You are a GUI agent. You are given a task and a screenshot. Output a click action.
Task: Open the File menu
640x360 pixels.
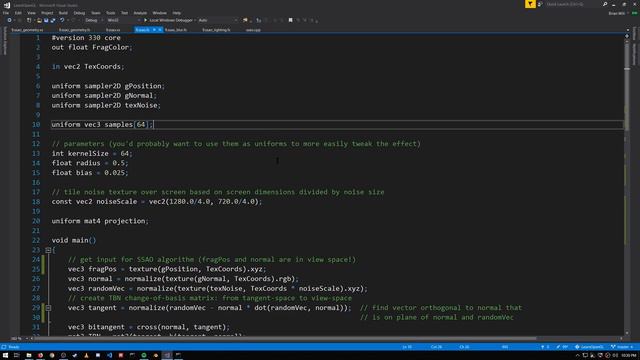coord(6,13)
